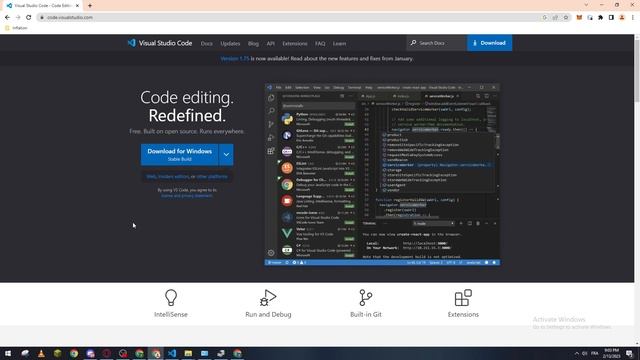640x360 pixels.
Task: Click the Extensions blocks icon
Action: click(463, 298)
